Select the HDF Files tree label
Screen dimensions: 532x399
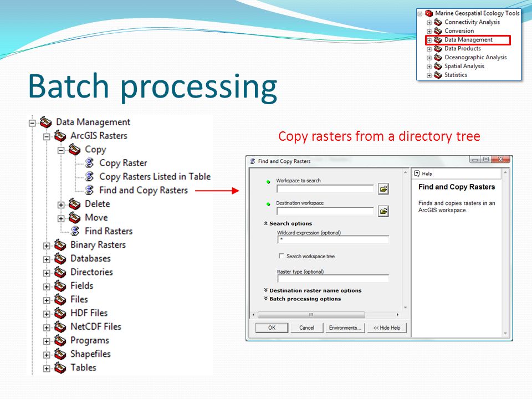[x=89, y=313]
